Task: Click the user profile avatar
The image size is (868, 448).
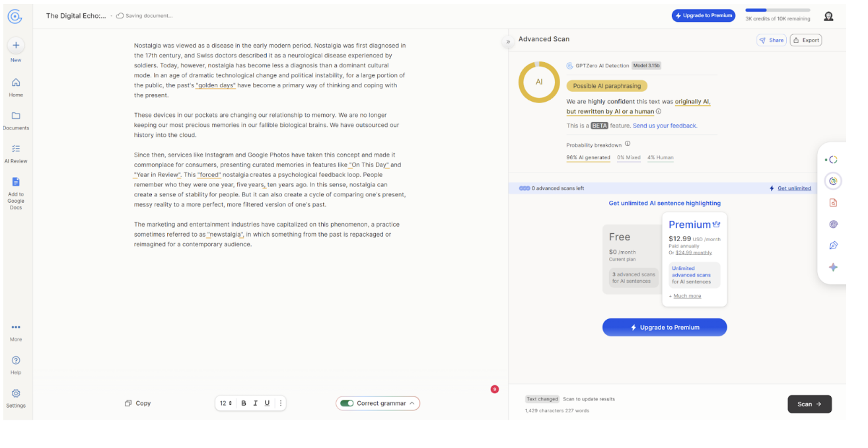Action: coord(828,16)
